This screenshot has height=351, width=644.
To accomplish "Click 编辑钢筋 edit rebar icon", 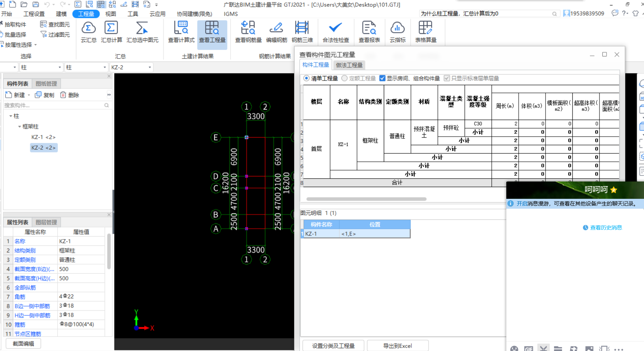I will point(276,32).
